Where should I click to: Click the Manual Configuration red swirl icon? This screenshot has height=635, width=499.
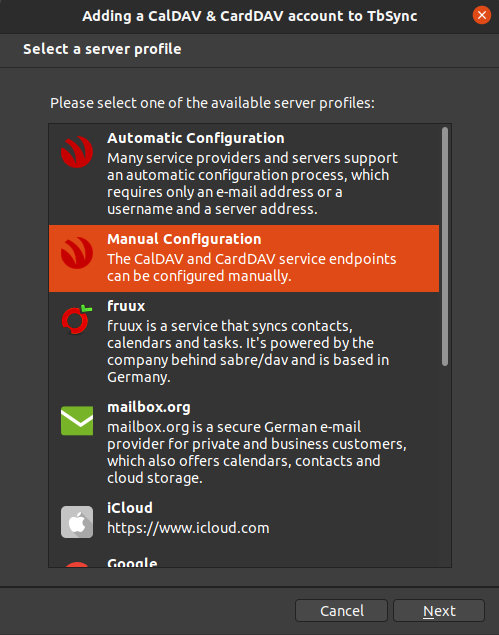coord(77,253)
